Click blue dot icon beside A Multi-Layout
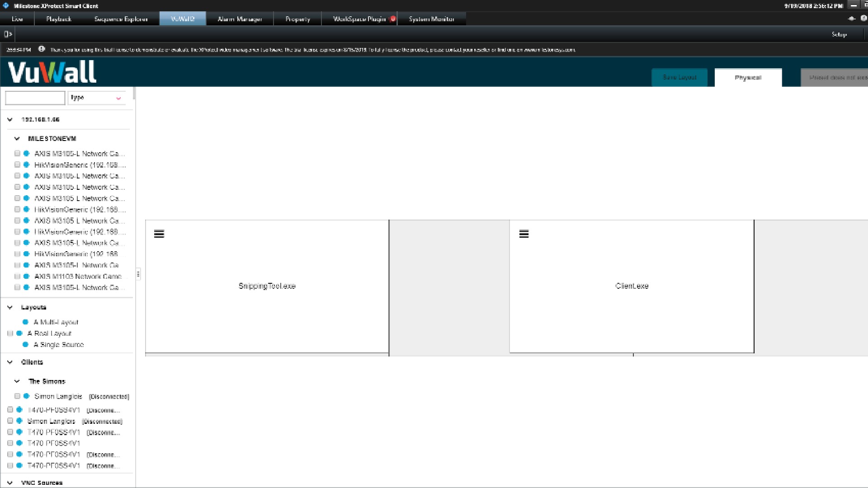 tap(25, 322)
